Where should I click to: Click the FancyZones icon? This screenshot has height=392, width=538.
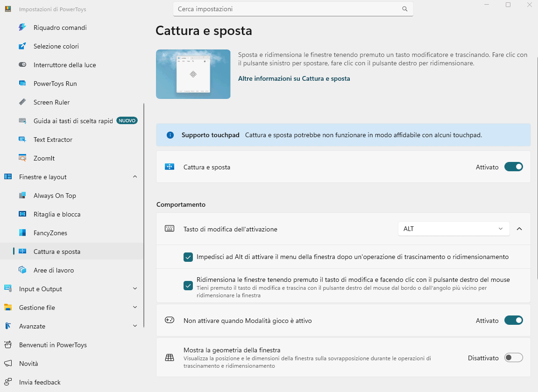tap(22, 232)
